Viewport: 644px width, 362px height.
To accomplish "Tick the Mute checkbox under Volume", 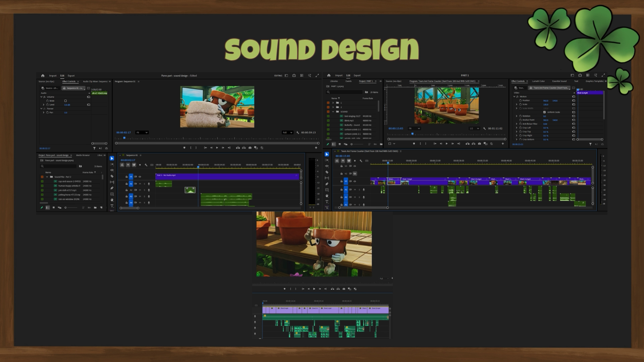I will tap(65, 101).
